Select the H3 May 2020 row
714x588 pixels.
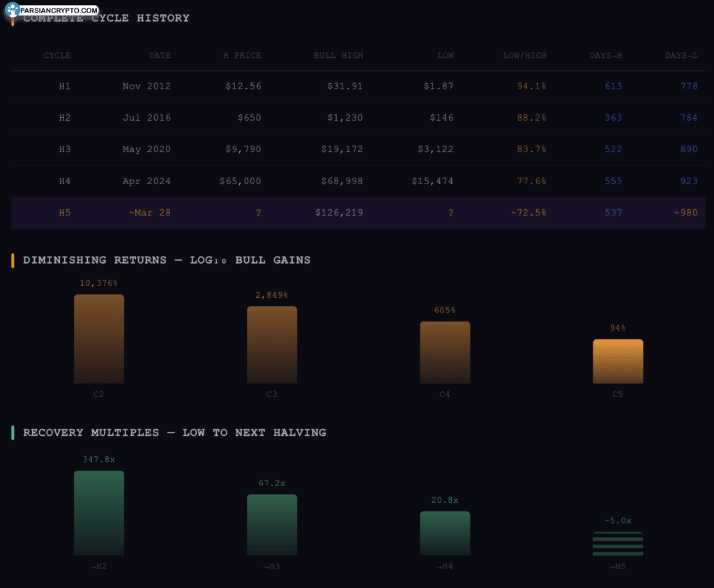[x=358, y=149]
